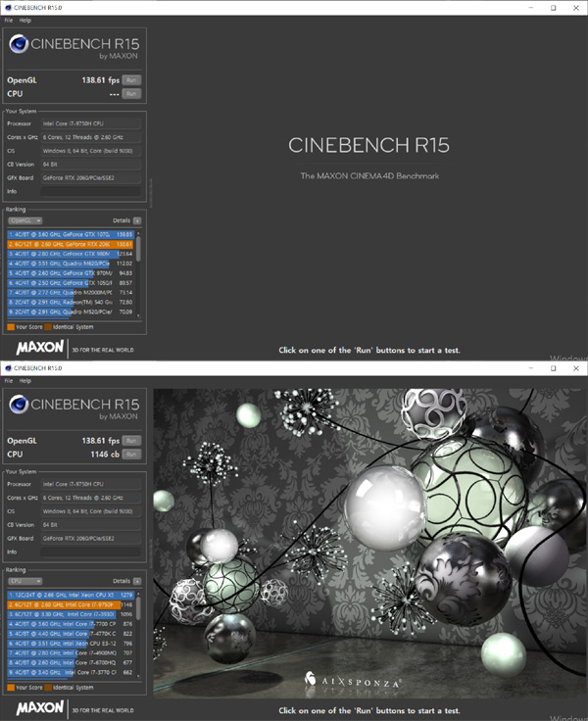The height and width of the screenshot is (721, 588).
Task: Select ranking row Quadro M2000M 73.14
Action: click(71, 293)
